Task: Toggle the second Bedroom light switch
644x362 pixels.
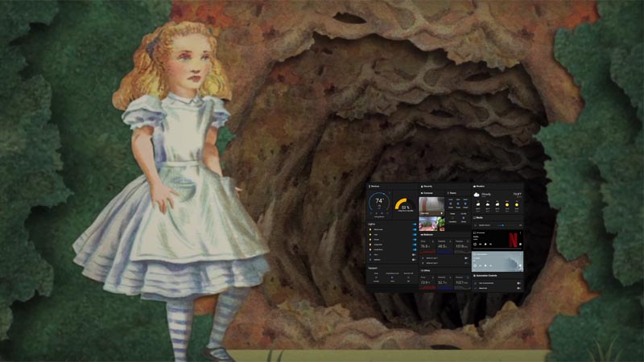Action: coord(466,263)
